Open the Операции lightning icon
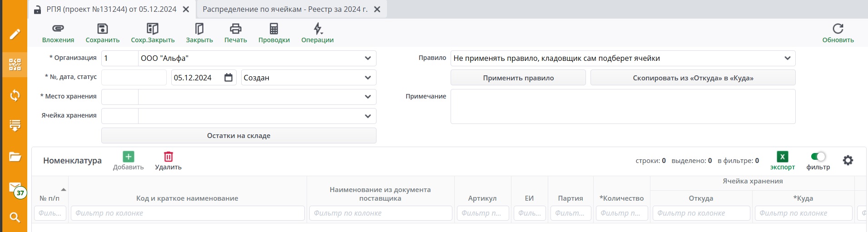868x232 pixels. pyautogui.click(x=317, y=29)
